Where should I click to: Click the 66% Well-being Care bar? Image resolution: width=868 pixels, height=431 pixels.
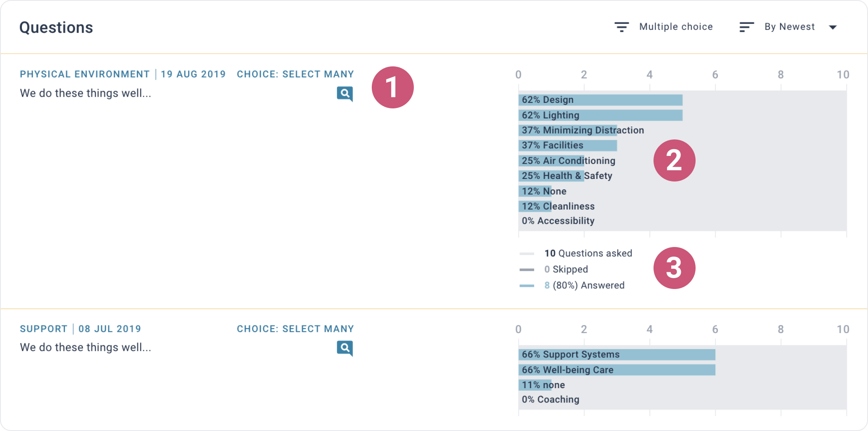point(617,370)
